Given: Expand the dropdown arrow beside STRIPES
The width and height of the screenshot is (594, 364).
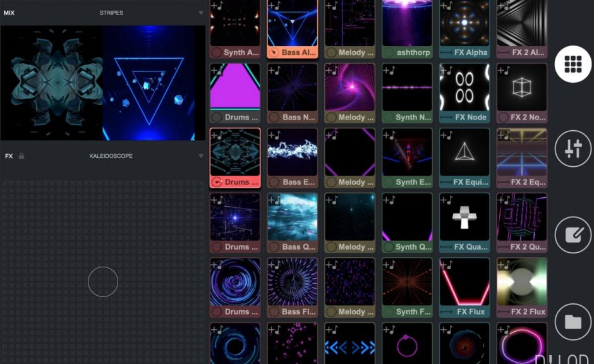Looking at the screenshot, I should click(201, 13).
